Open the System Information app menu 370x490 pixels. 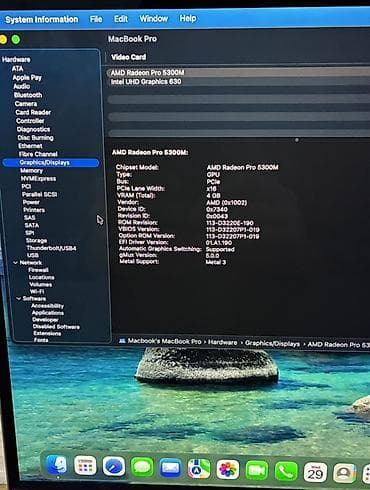pyautogui.click(x=42, y=20)
